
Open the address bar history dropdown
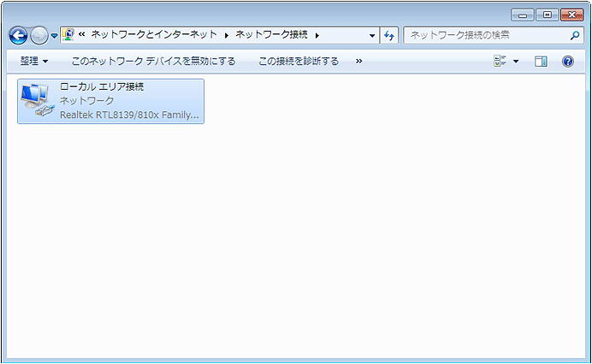coord(372,36)
